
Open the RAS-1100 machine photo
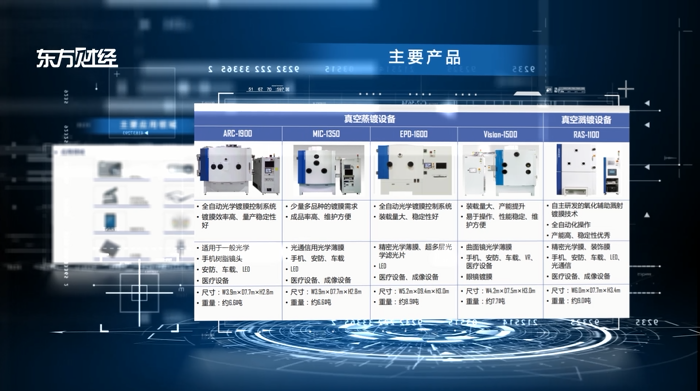[588, 169]
